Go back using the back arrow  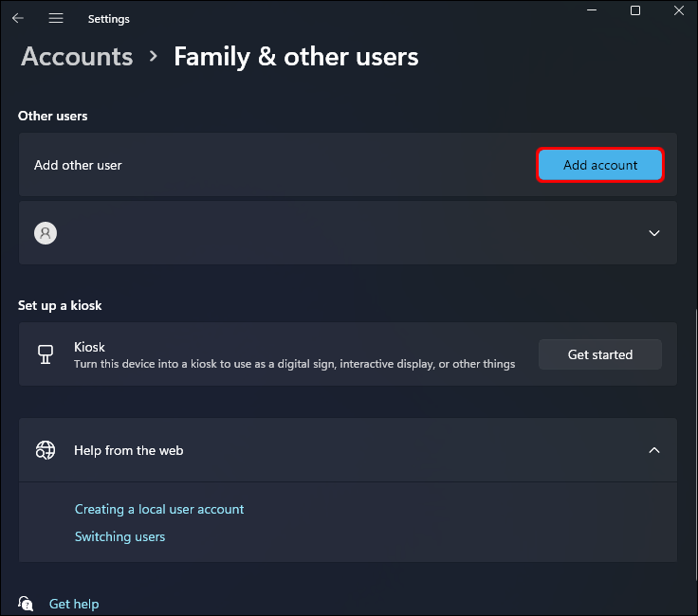pos(18,18)
